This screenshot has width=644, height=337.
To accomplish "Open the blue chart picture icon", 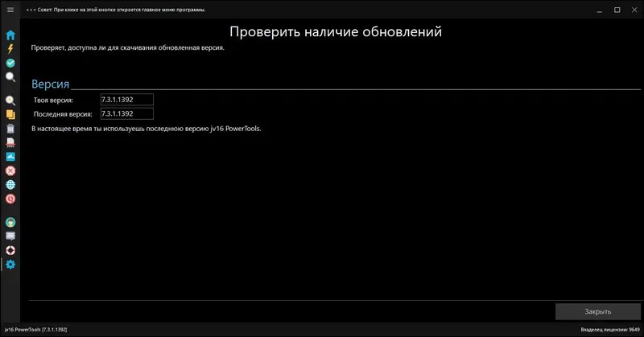I will tap(10, 156).
